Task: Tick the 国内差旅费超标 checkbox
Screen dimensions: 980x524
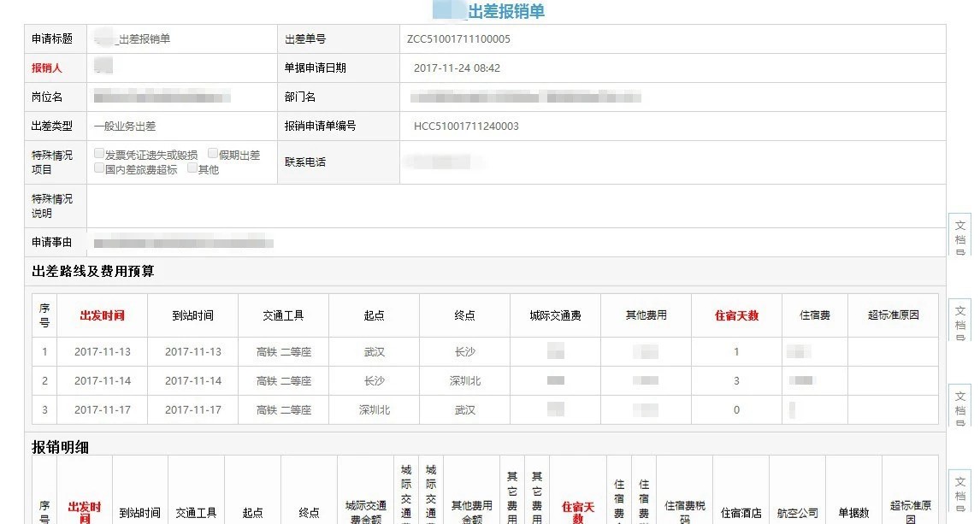Action: (x=99, y=168)
